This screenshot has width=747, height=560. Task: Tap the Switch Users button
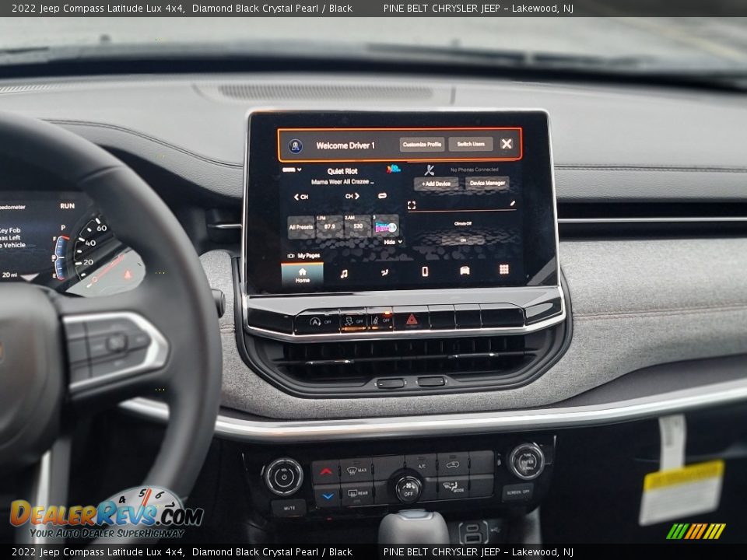(471, 144)
